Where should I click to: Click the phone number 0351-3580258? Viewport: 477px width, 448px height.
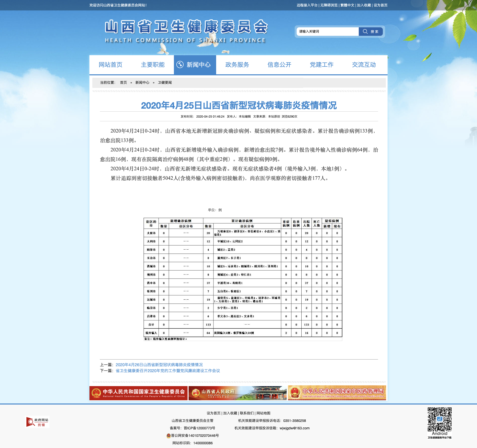pos(294,421)
